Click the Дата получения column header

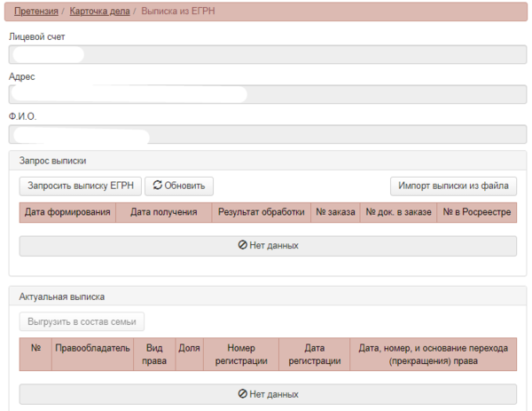click(x=163, y=213)
